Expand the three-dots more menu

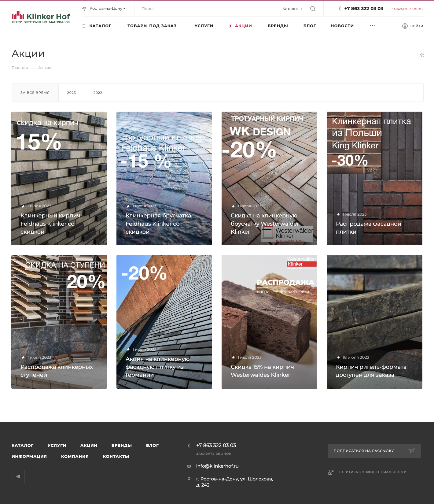(x=372, y=26)
